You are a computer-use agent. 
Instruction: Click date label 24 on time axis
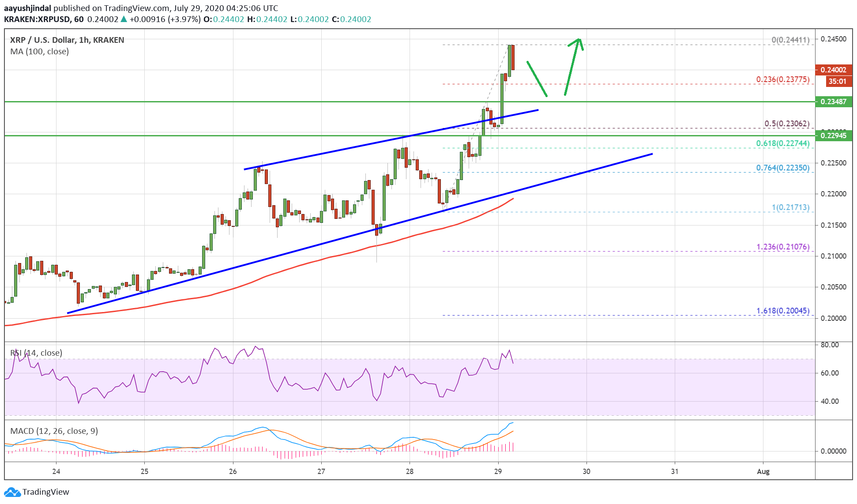(x=56, y=472)
